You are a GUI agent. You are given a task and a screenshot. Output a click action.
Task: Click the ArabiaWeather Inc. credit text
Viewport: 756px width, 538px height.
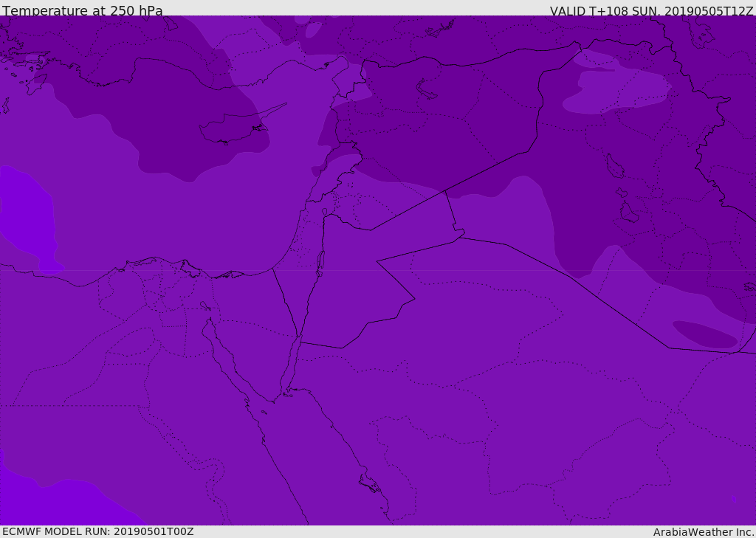pyautogui.click(x=704, y=532)
